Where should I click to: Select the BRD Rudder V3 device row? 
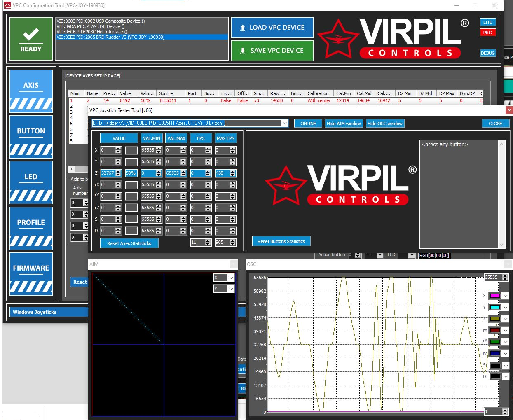141,37
